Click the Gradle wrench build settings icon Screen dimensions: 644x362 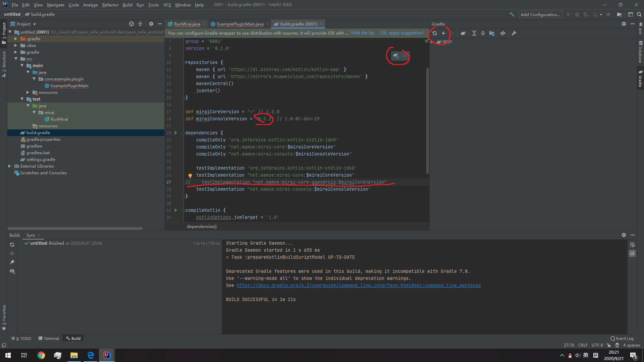514,33
